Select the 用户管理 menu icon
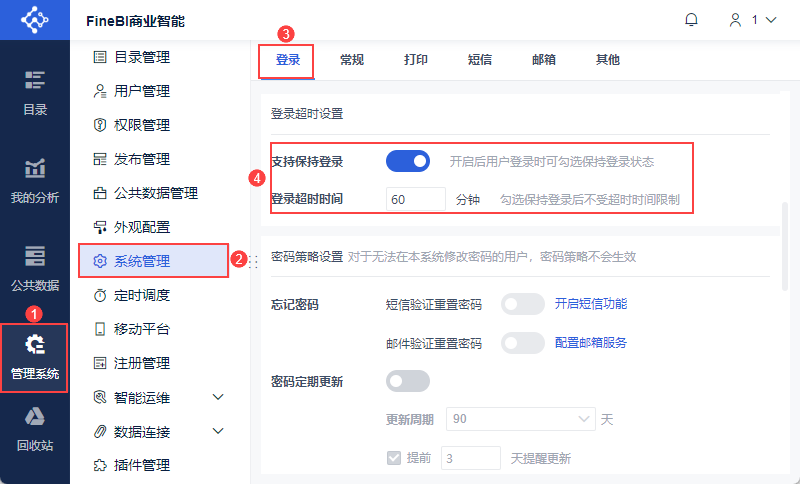Viewport: 800px width, 484px height. [100, 91]
